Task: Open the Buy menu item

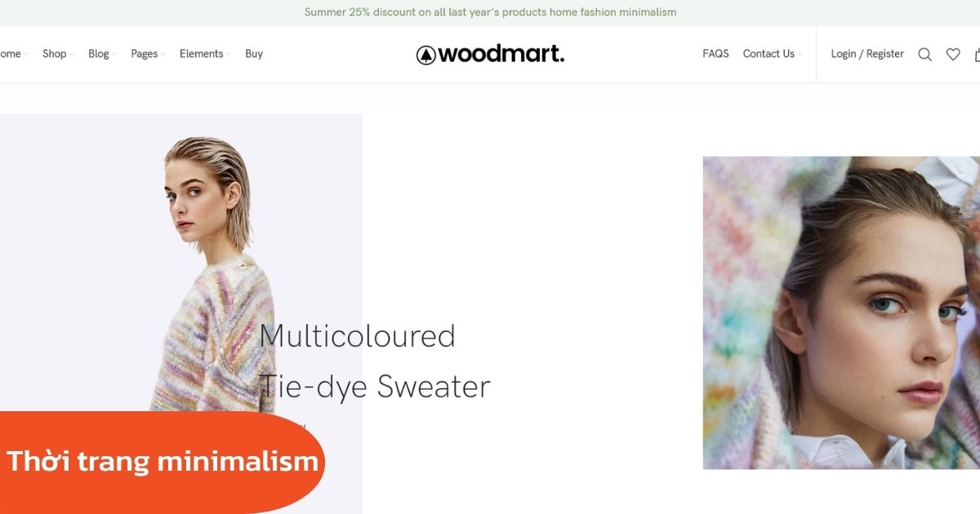Action: click(254, 54)
